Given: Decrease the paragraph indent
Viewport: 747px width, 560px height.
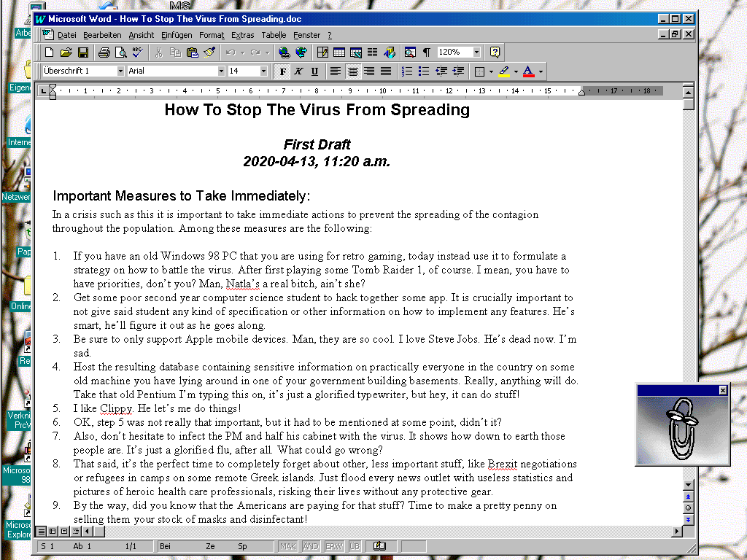Looking at the screenshot, I should tap(441, 71).
